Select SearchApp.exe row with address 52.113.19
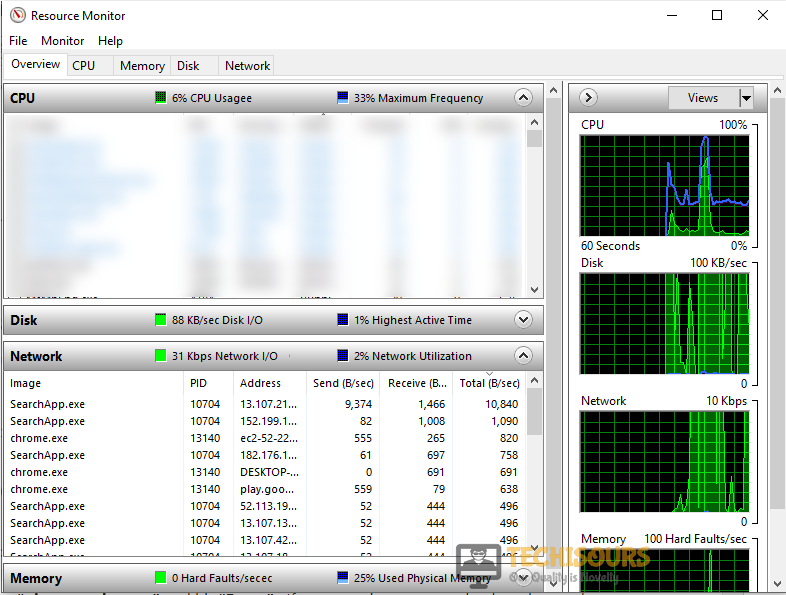786x595 pixels. point(265,506)
